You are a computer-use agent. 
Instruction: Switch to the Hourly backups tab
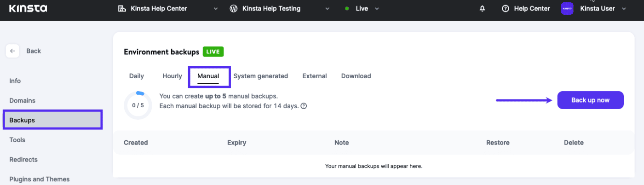tap(172, 76)
